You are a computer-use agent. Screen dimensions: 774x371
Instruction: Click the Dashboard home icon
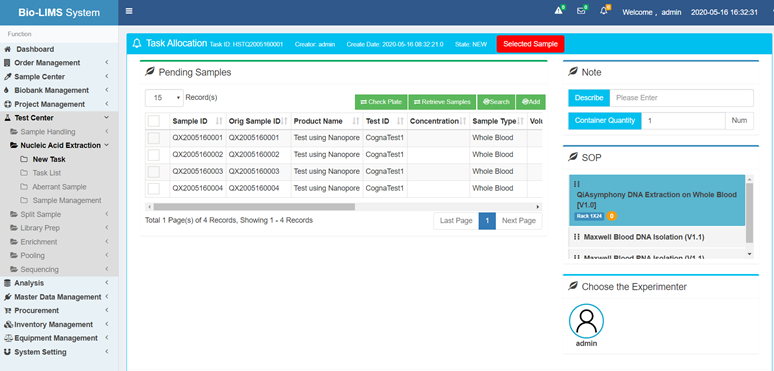pos(7,49)
